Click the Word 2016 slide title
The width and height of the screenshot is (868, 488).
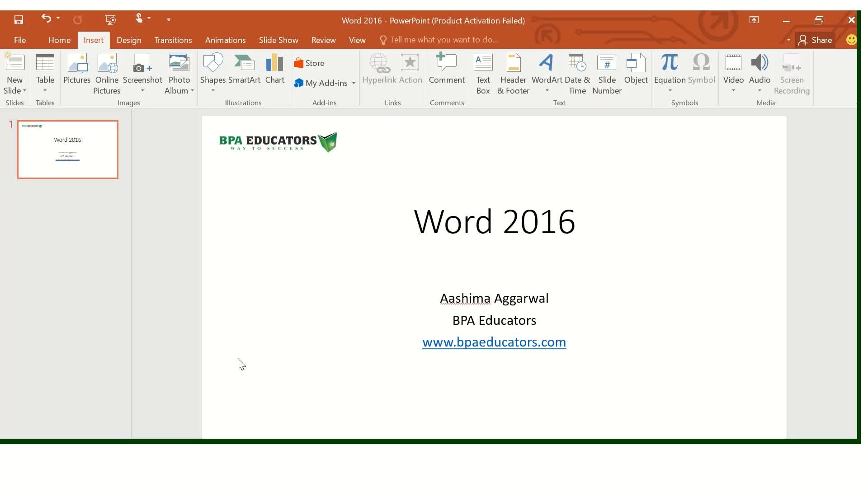pos(494,222)
